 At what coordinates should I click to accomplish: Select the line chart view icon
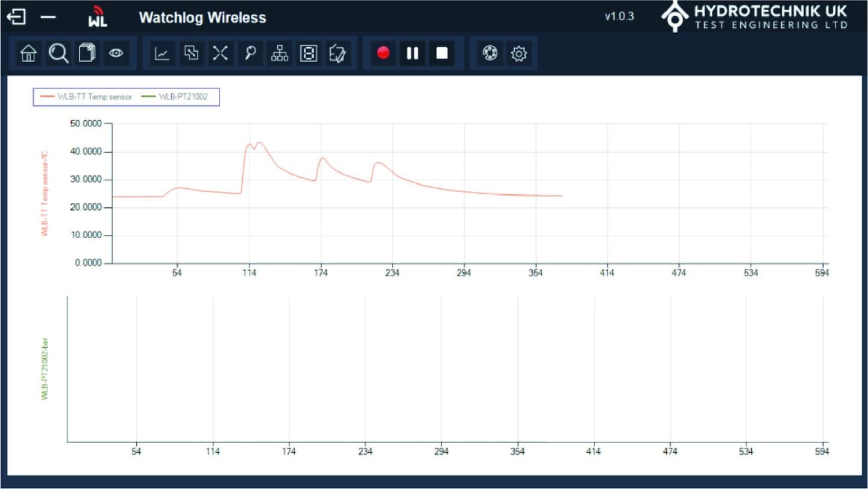click(162, 54)
